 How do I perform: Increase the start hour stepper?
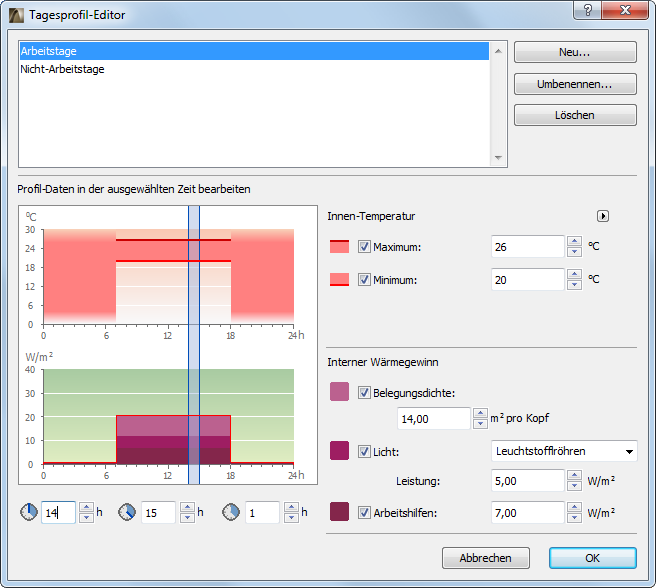(87, 507)
